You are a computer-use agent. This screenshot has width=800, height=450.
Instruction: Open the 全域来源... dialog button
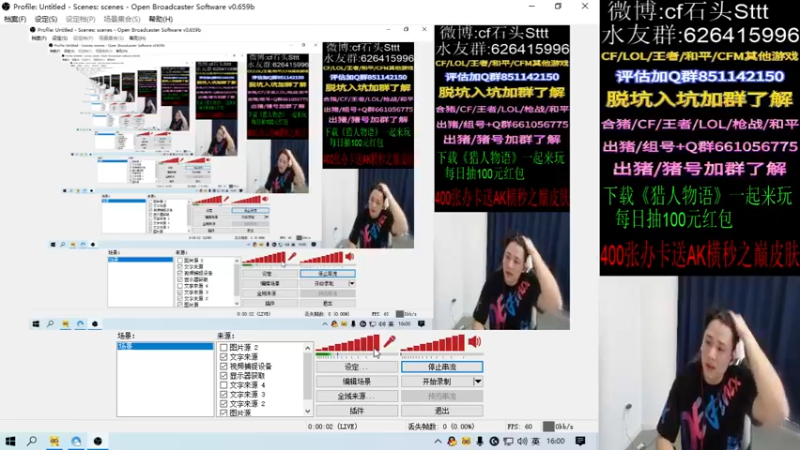tap(357, 396)
